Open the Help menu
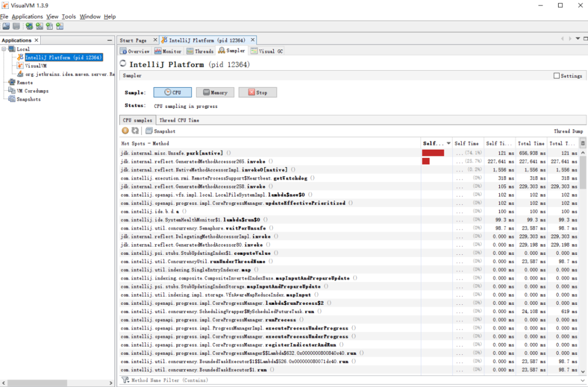This screenshot has width=588, height=387. (x=110, y=16)
